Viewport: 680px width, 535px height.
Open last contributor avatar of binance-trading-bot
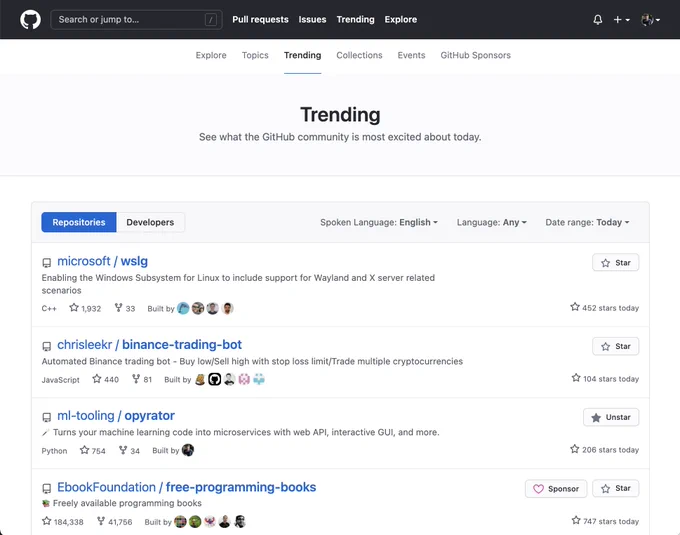click(x=259, y=379)
